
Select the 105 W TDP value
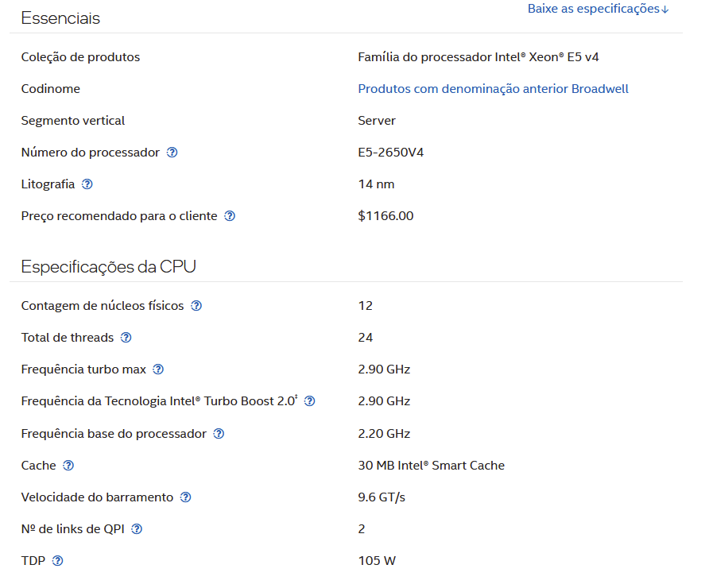pos(377,561)
